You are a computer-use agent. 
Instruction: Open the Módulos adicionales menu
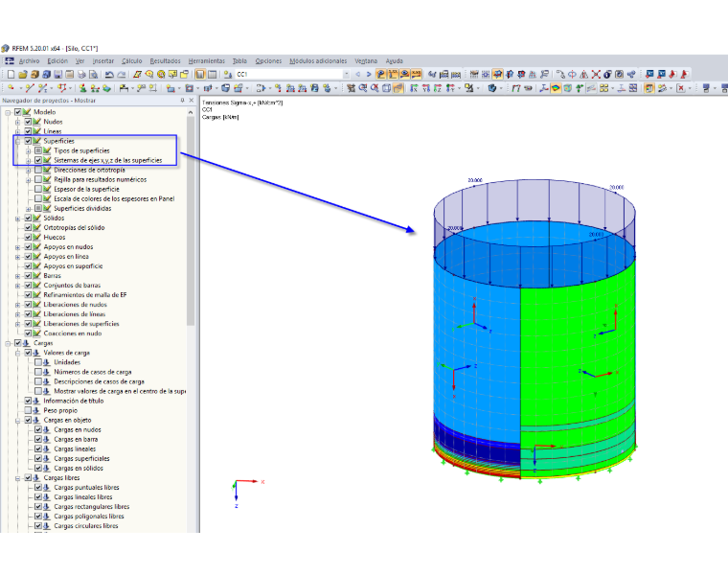pos(318,60)
